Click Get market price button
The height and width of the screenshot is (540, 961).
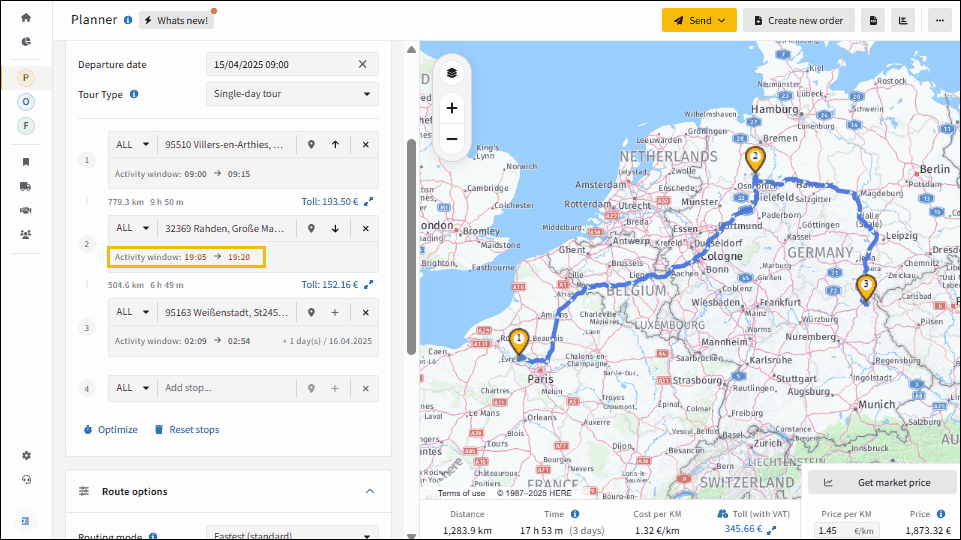(x=883, y=482)
